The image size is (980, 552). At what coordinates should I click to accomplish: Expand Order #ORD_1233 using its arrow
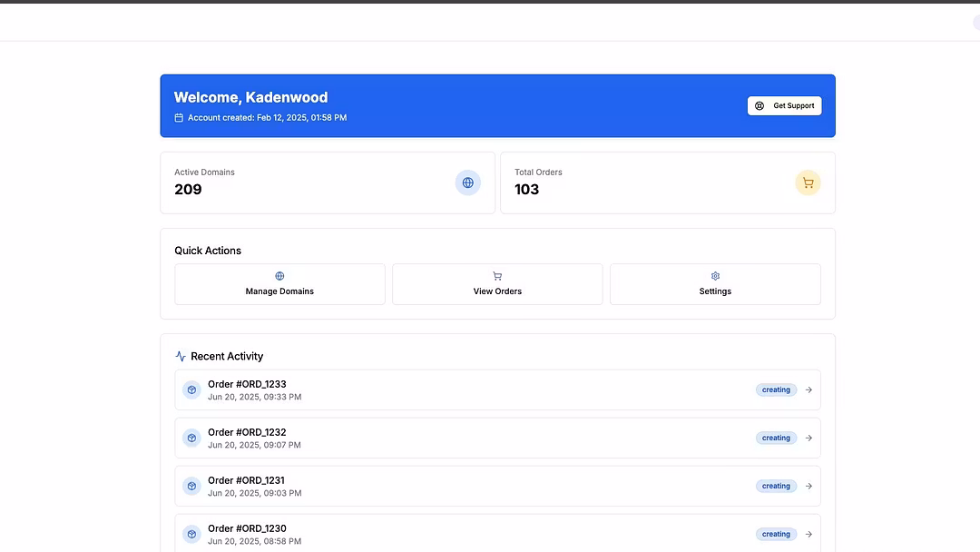808,390
